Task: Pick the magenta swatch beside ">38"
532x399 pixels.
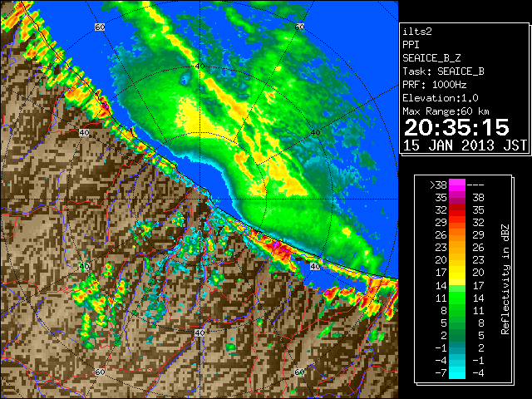Action: [457, 185]
